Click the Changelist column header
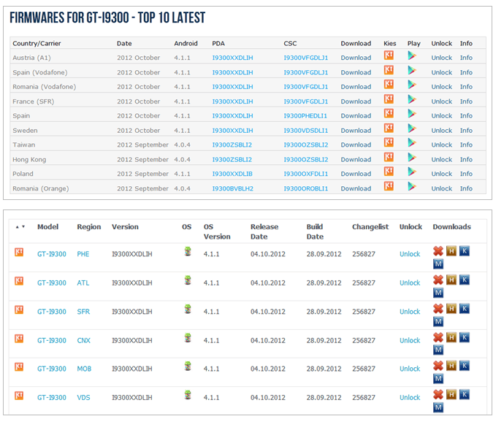504x427 pixels. pyautogui.click(x=370, y=227)
